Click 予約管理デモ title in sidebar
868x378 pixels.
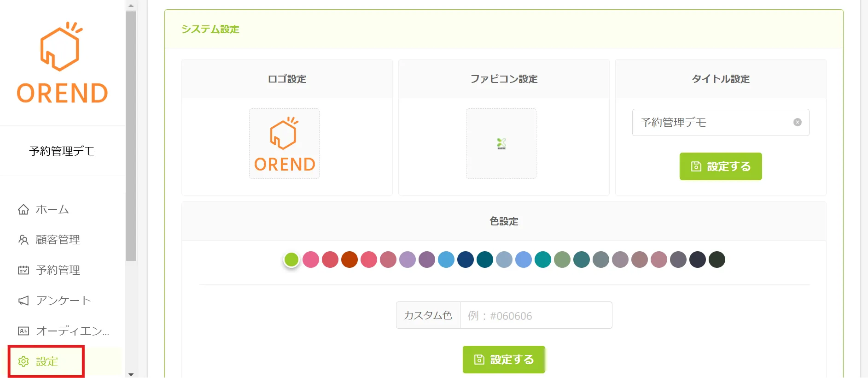[x=62, y=151]
